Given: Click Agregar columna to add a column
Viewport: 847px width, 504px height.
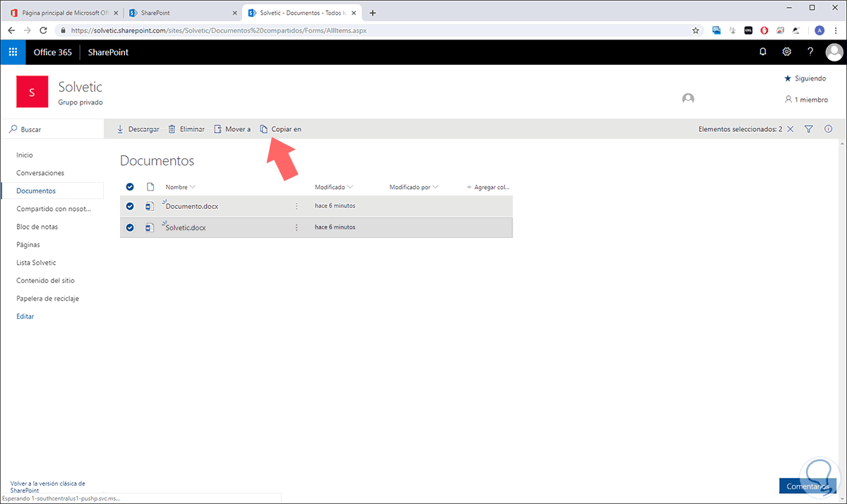Looking at the screenshot, I should point(488,187).
